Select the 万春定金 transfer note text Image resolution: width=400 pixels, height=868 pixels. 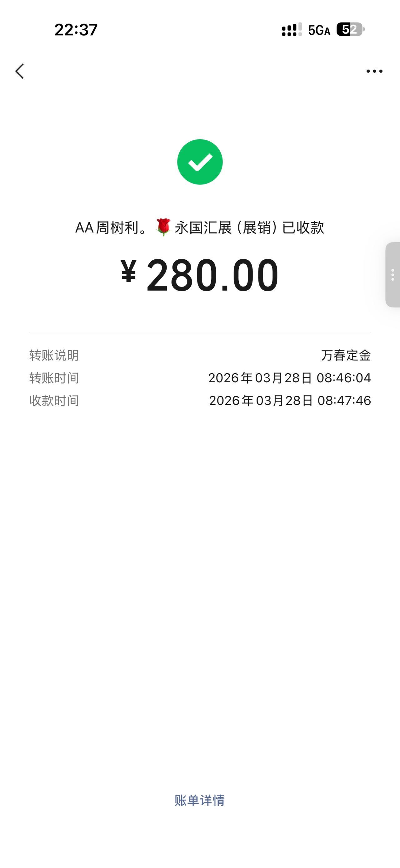[346, 355]
